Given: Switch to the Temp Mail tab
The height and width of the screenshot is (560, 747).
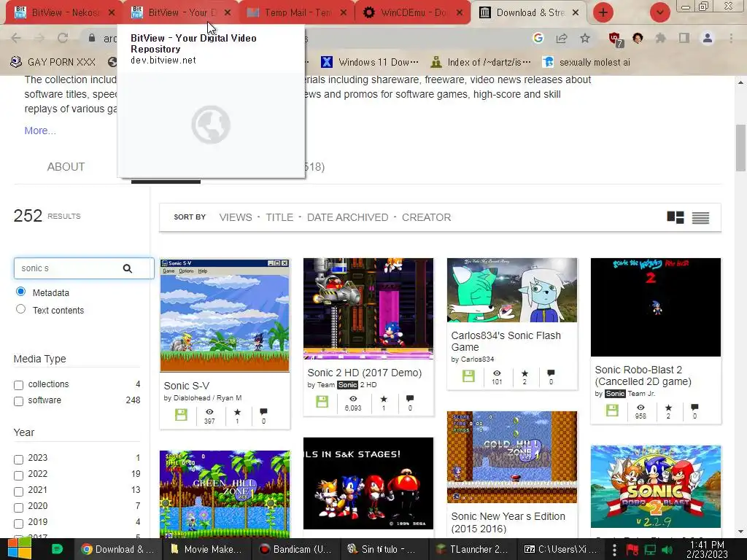Looking at the screenshot, I should tap(296, 13).
